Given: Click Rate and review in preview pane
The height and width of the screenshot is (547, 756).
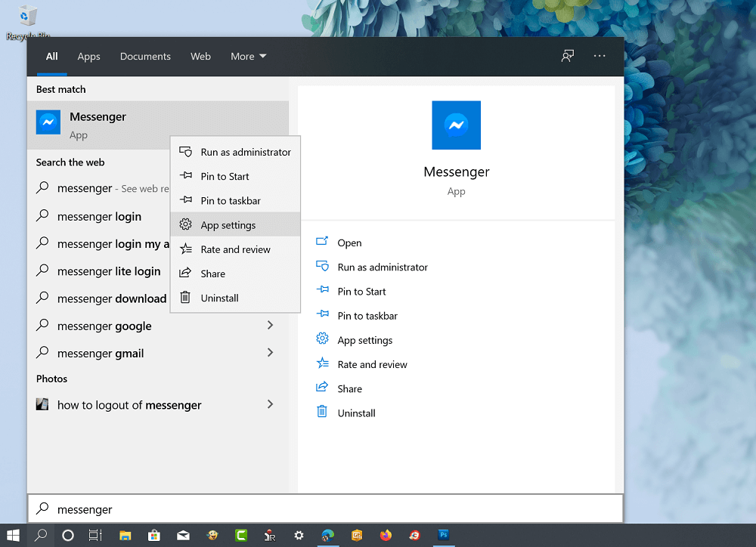Looking at the screenshot, I should tap(372, 364).
